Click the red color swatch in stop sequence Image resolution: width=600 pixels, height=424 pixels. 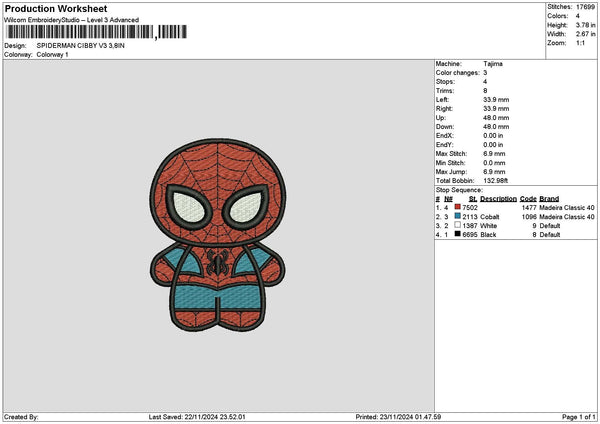click(458, 206)
